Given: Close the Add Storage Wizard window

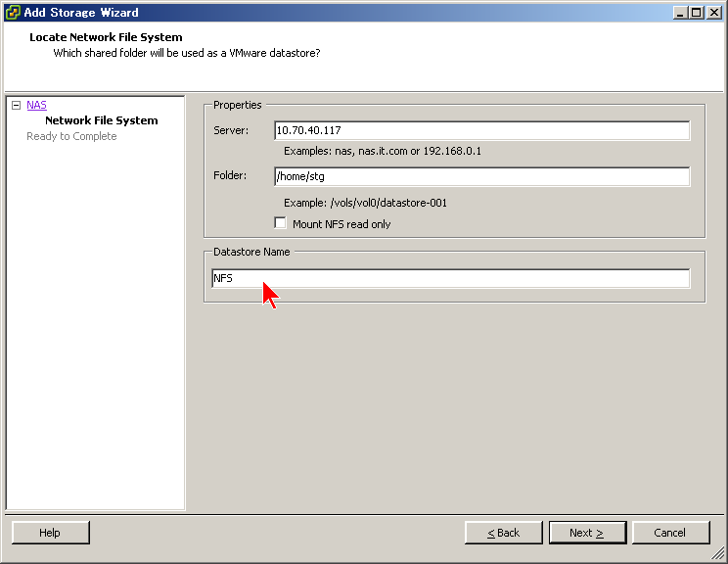Looking at the screenshot, I should tap(713, 13).
